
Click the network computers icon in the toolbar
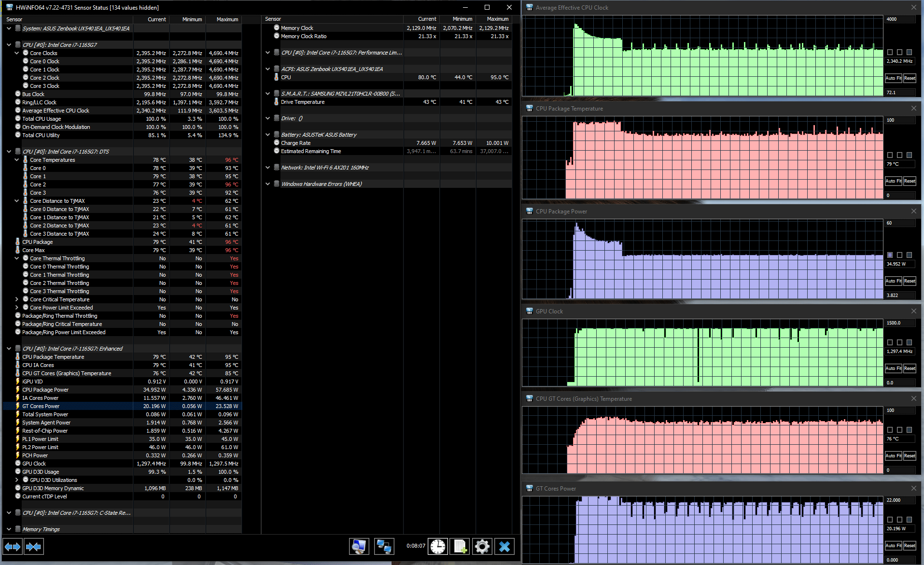(384, 547)
